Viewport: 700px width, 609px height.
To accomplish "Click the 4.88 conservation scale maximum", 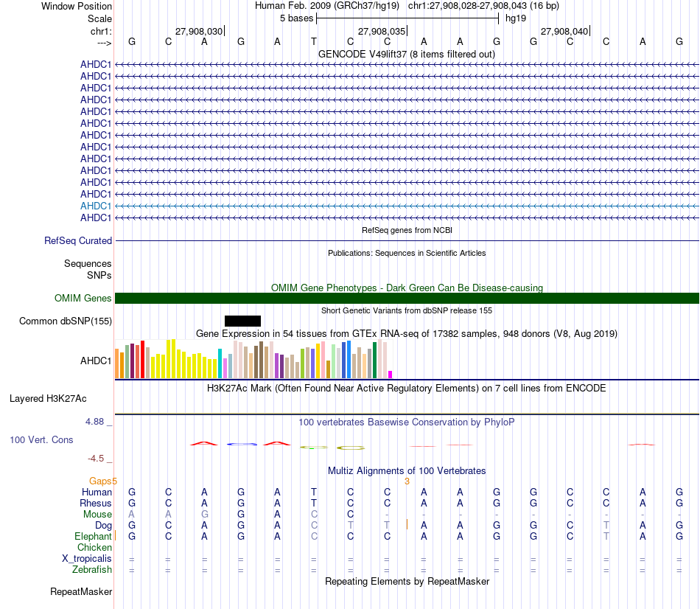I will click(94, 421).
